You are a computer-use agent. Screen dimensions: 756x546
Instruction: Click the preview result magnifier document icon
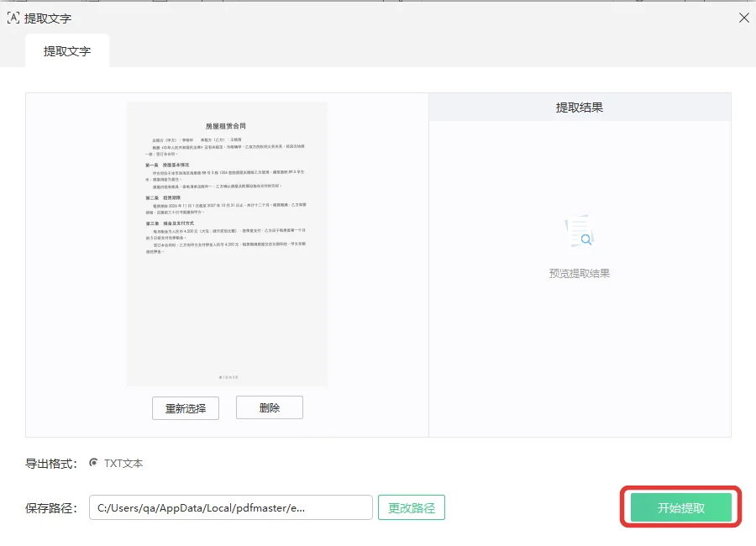[x=580, y=231]
